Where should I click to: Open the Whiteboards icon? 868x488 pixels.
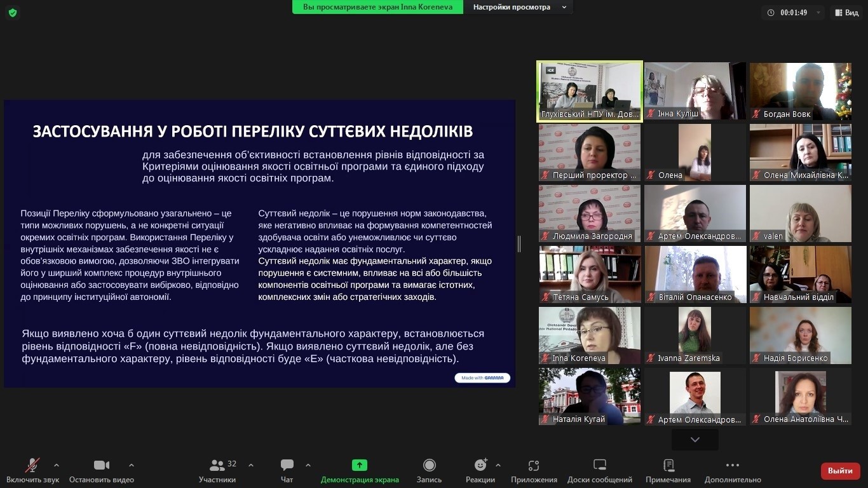tap(599, 466)
